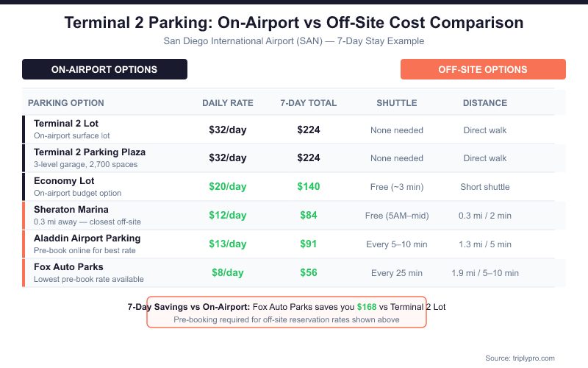Click the Sheraton Marina option name
The image size is (588, 368).
pyautogui.click(x=71, y=210)
